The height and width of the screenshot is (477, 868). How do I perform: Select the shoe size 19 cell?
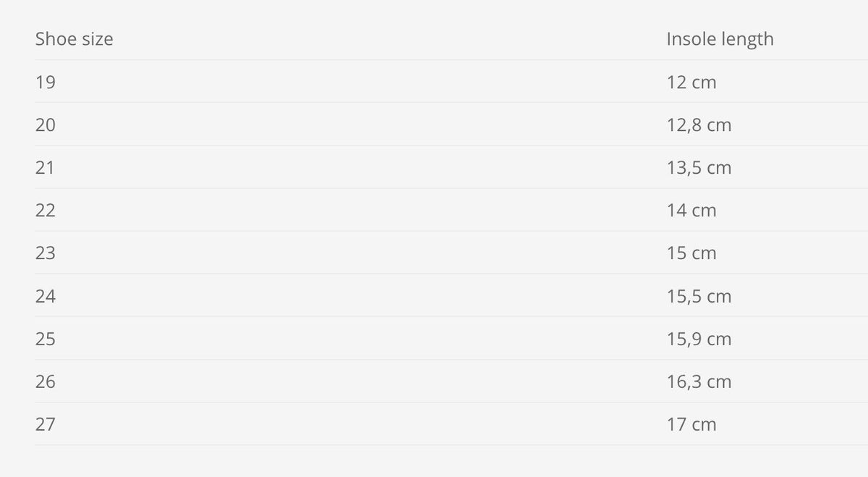(x=46, y=82)
